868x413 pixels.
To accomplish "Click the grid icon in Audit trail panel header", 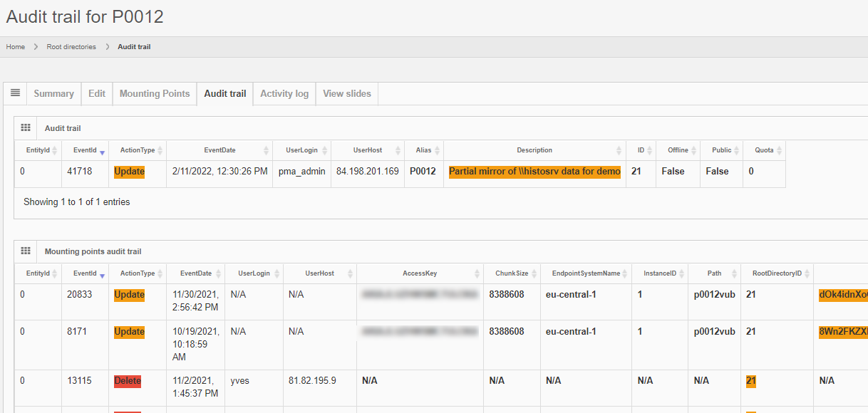I will (x=26, y=128).
